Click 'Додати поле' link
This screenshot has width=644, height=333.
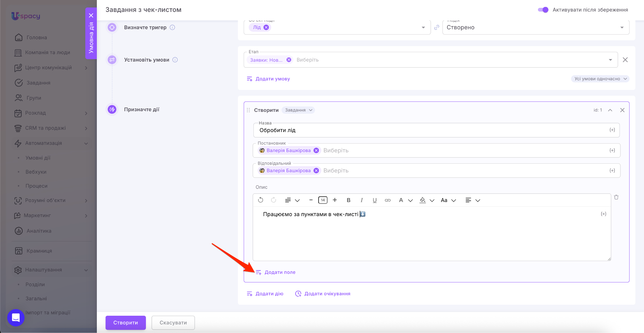tap(280, 272)
